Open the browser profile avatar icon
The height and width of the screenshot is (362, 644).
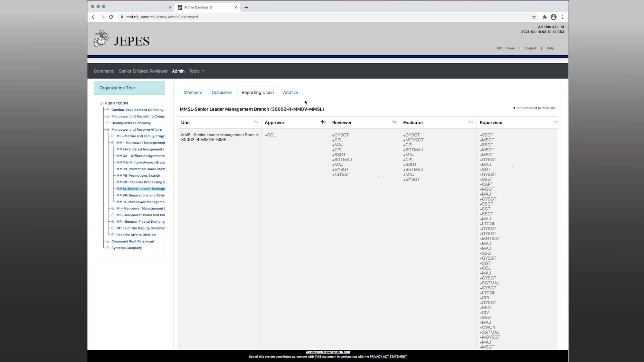coord(553,17)
